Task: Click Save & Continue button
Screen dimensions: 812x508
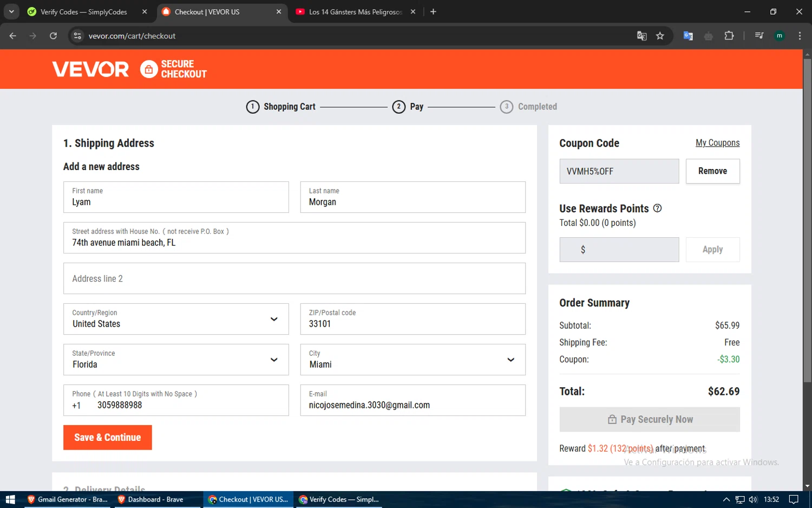Action: point(108,438)
